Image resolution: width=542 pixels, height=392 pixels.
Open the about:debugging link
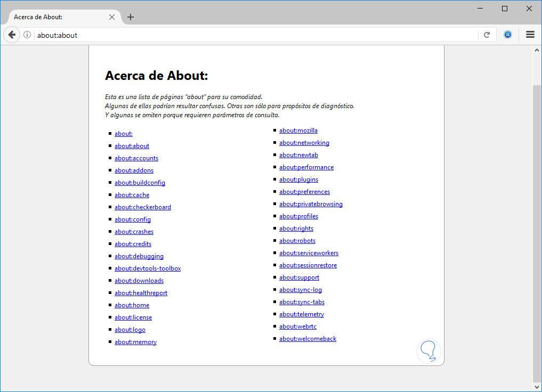coord(139,256)
